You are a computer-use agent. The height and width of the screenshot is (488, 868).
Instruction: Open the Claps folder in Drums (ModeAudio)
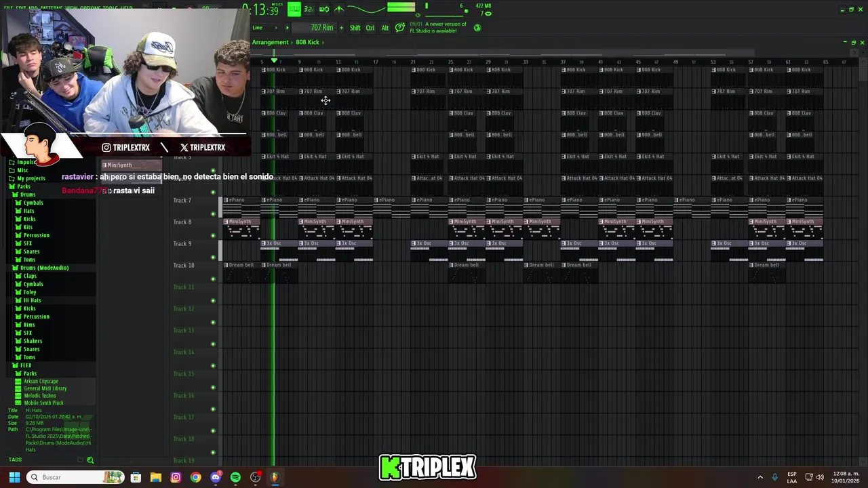pos(30,276)
